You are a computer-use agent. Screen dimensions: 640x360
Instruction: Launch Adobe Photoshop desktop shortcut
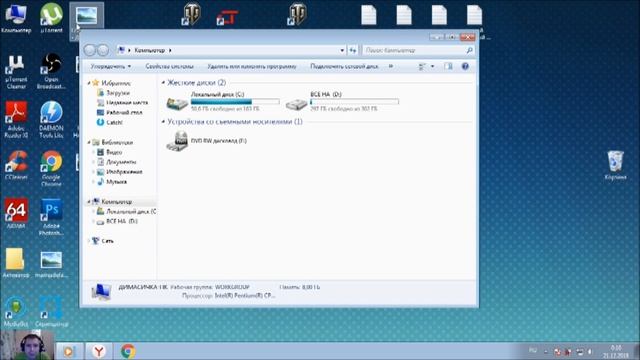(x=51, y=217)
